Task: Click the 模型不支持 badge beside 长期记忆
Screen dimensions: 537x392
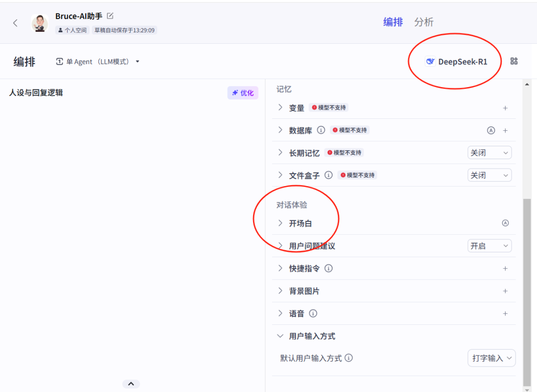Action: coord(344,153)
